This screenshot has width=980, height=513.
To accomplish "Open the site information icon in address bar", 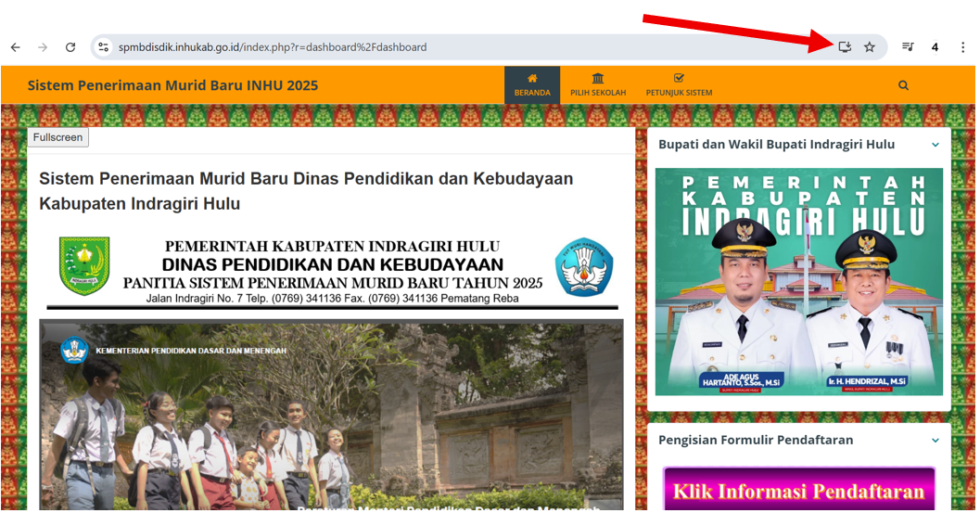I will pyautogui.click(x=104, y=47).
